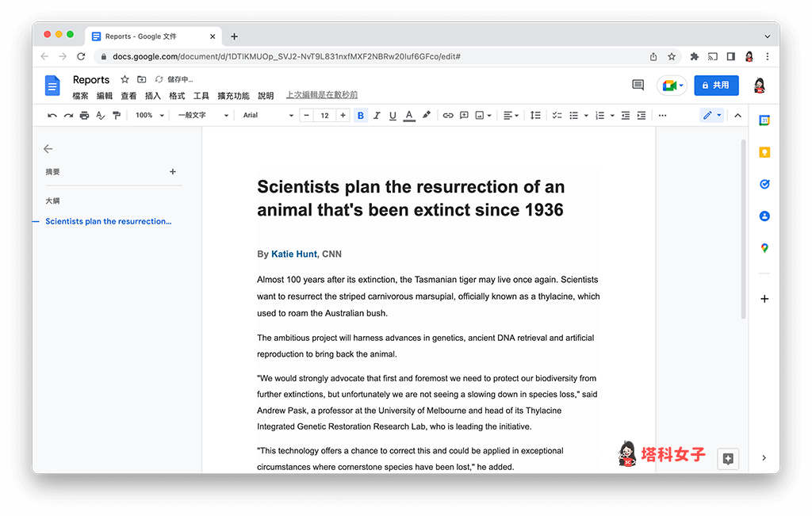This screenshot has height=516, width=812.
Task: Open the 編輯 (Edit) menu
Action: tap(105, 96)
